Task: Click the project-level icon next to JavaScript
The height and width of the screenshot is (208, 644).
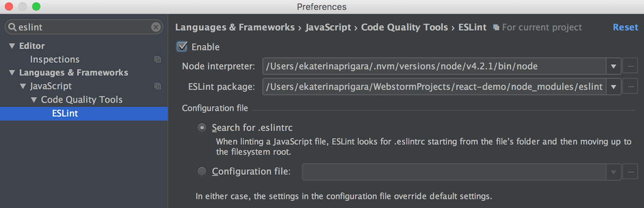Action: [x=157, y=86]
